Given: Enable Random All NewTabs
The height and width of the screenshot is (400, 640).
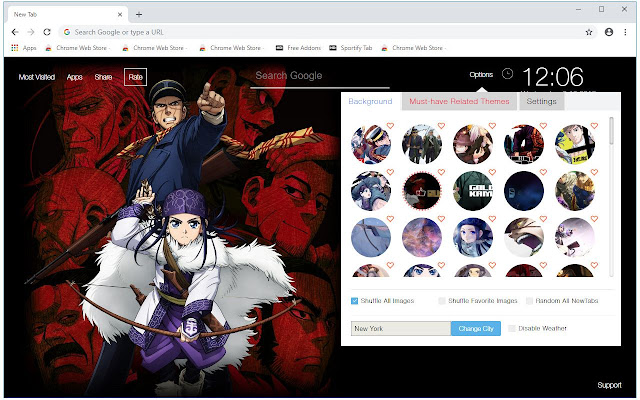Looking at the screenshot, I should 529,301.
